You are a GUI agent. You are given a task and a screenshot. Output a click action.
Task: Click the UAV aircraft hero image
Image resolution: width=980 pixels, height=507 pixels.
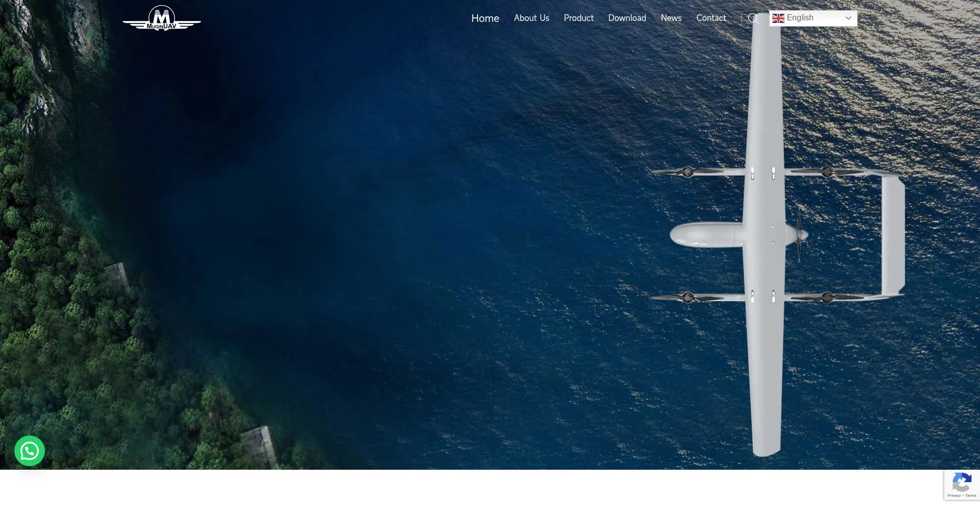[x=777, y=236]
